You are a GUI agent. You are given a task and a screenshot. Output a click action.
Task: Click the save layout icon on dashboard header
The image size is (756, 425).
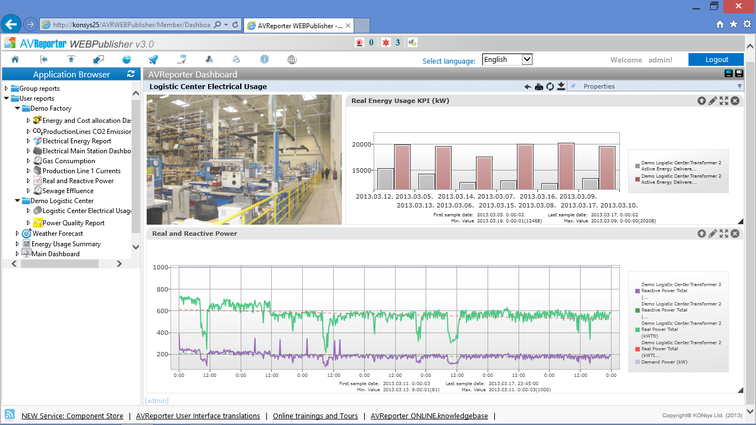(739, 73)
